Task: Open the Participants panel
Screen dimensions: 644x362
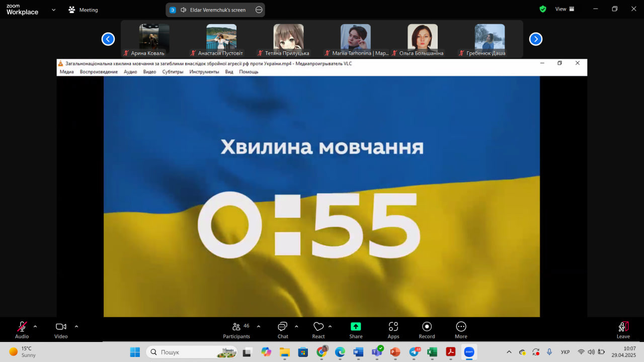Action: [x=236, y=330]
